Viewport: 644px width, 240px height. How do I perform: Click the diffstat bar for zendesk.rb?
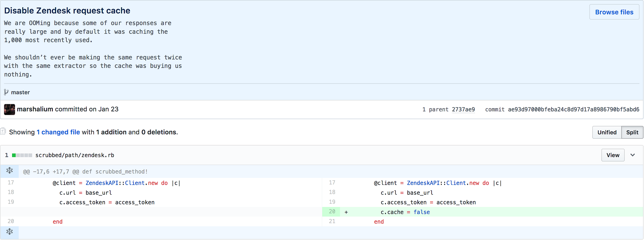tap(22, 155)
